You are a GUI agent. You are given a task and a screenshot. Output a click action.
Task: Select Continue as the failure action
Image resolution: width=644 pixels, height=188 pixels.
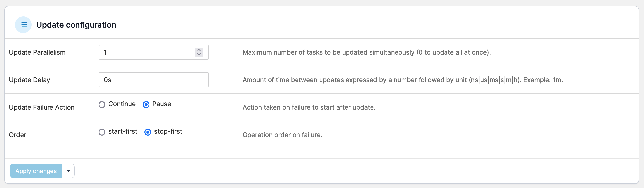(x=102, y=104)
